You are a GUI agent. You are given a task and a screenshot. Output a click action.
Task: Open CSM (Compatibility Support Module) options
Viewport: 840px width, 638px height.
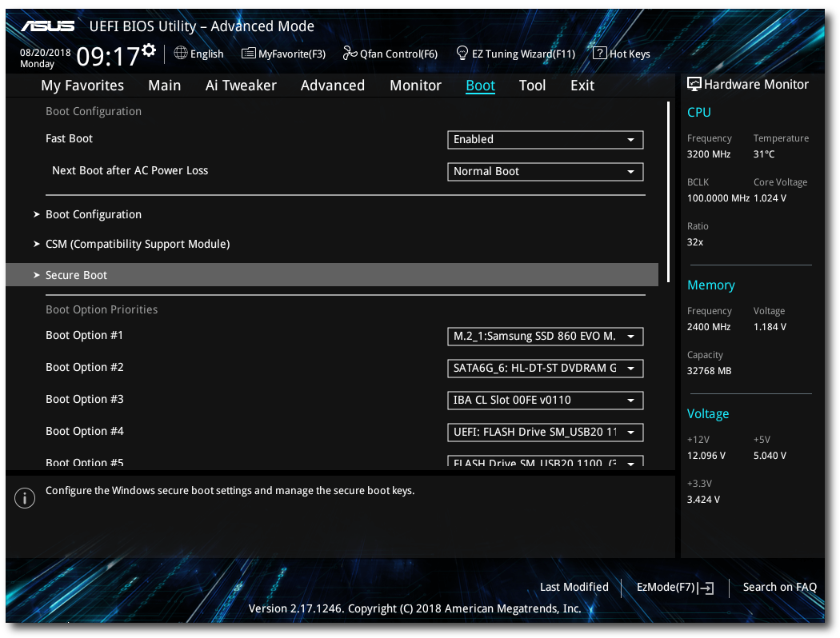(138, 244)
